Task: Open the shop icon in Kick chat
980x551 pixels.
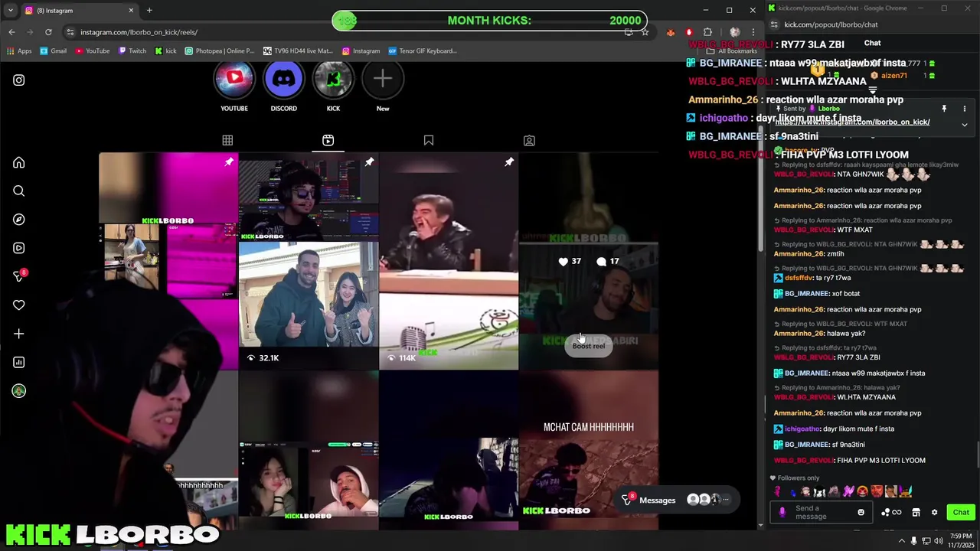Action: coord(916,513)
